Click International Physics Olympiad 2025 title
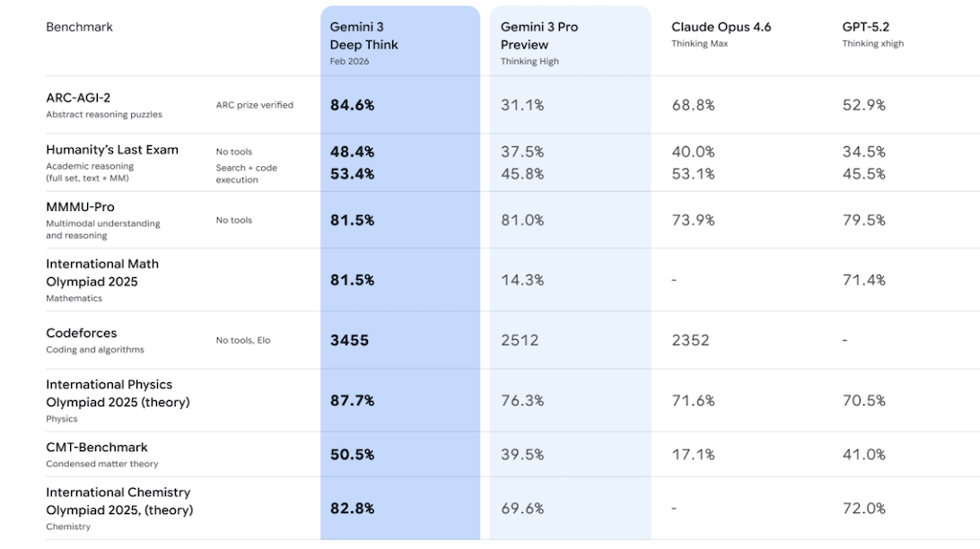 pyautogui.click(x=118, y=393)
